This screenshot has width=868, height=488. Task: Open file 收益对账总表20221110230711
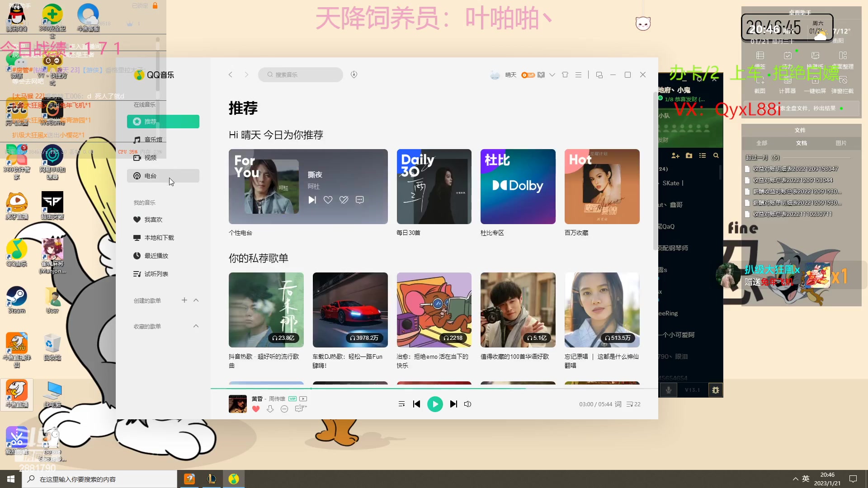(x=788, y=214)
